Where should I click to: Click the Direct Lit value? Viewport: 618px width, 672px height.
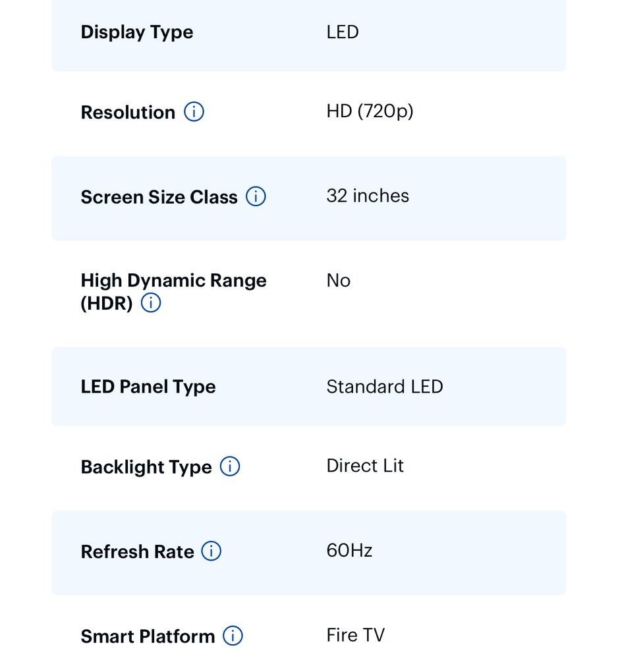pos(365,466)
